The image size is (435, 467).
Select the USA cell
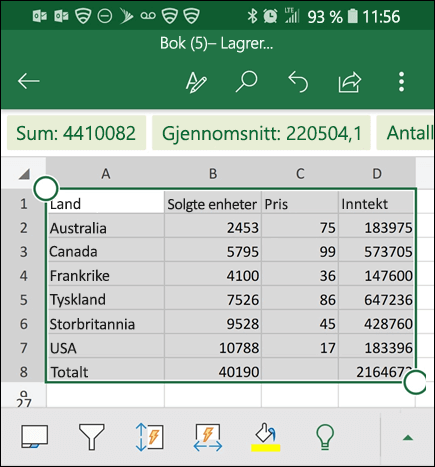pyautogui.click(x=105, y=348)
